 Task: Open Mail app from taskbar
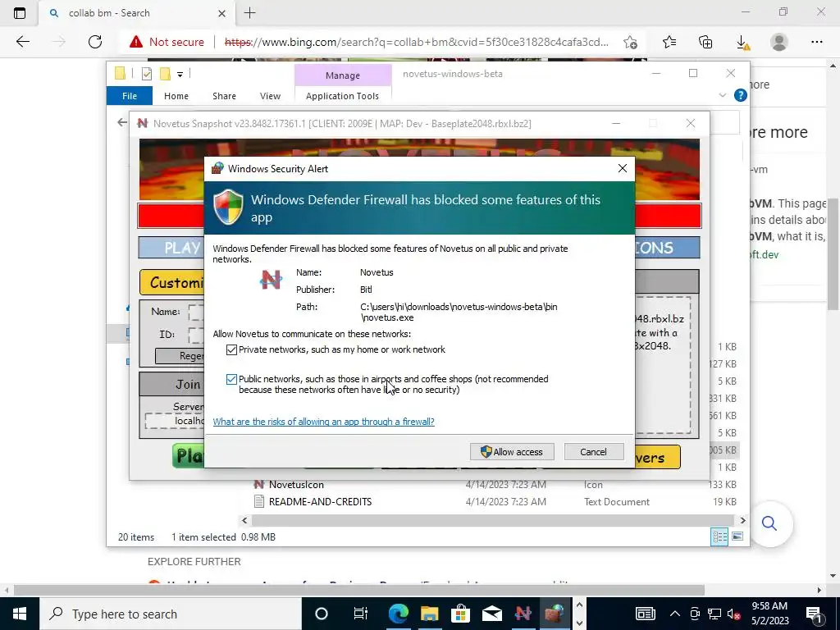click(x=491, y=614)
